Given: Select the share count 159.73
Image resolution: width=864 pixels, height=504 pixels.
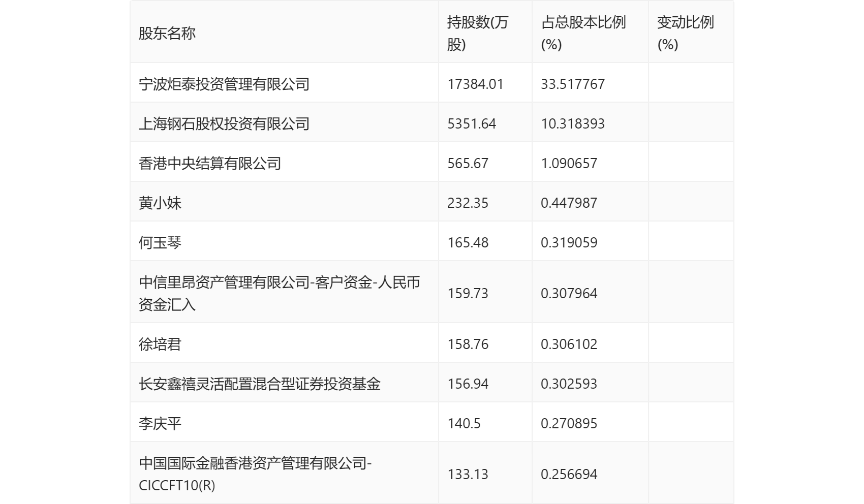Looking at the screenshot, I should coord(468,293).
